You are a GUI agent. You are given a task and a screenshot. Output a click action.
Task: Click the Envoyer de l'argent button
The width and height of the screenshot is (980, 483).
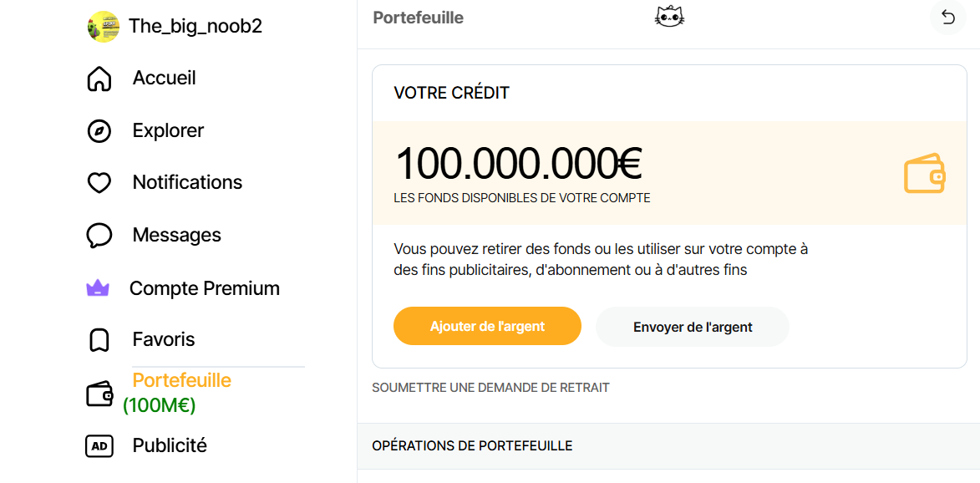[x=693, y=327]
